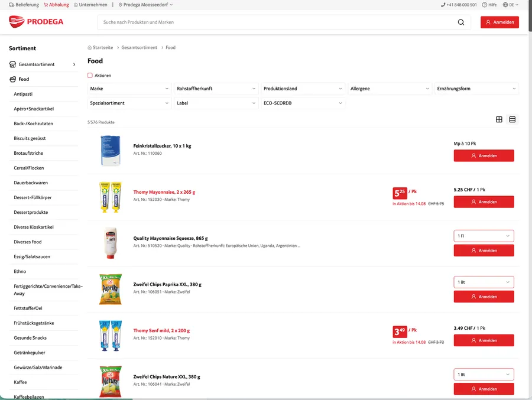Open the ECO-SCORE filter dropdown
This screenshot has width=532, height=400.
303,103
